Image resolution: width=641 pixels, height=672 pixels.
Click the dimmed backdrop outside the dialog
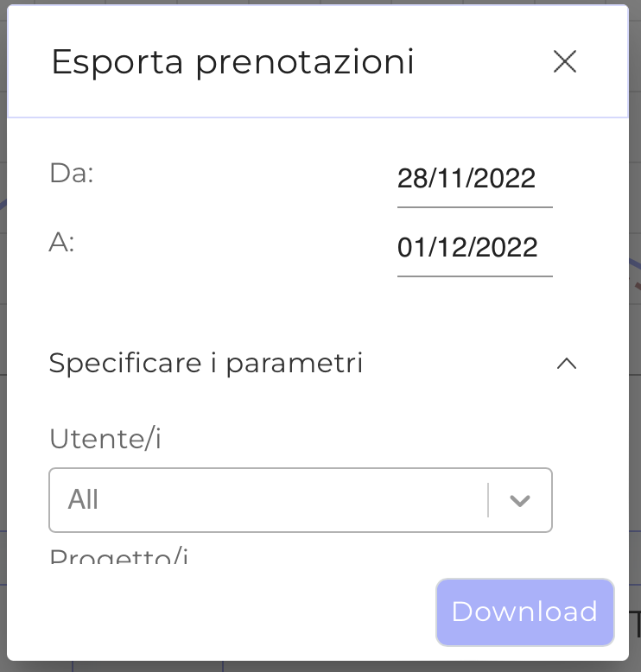(x=635, y=346)
